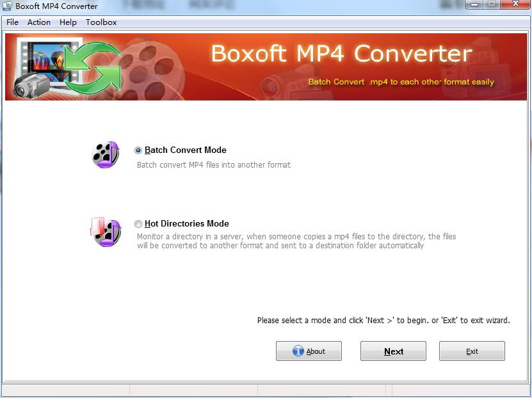This screenshot has width=532, height=398.
Task: Enable Hot Directories Mode
Action: 138,223
